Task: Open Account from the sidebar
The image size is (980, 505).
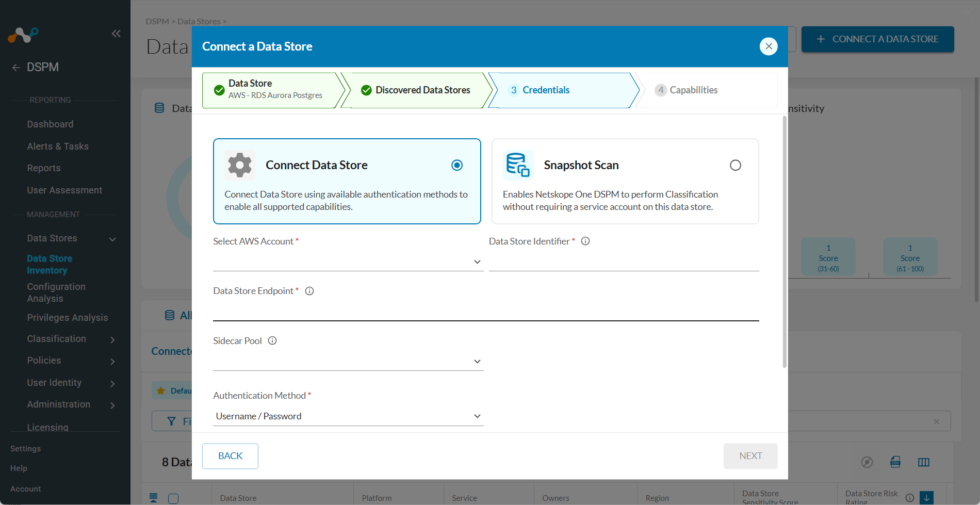Action: coord(25,489)
